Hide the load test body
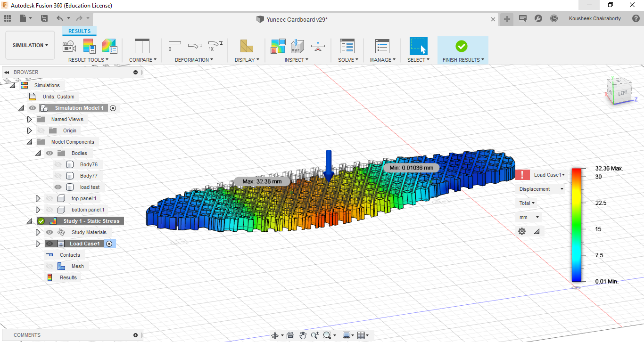The image size is (644, 342). [58, 187]
